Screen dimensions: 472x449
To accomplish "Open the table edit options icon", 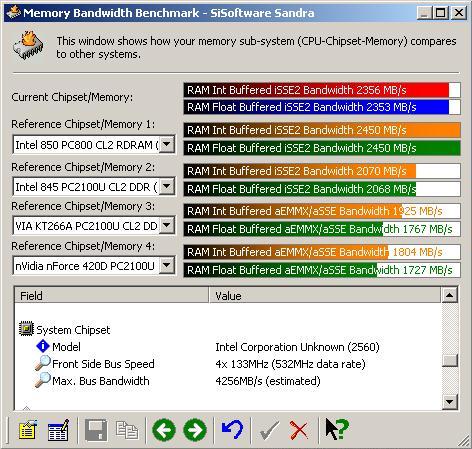I will point(58,430).
